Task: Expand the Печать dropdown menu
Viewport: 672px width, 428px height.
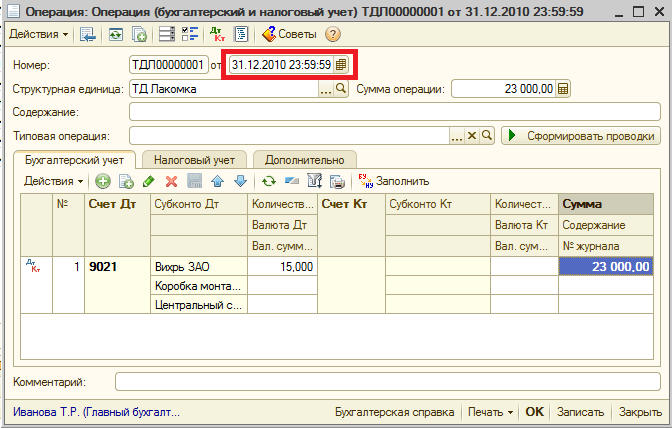Action: point(491,412)
